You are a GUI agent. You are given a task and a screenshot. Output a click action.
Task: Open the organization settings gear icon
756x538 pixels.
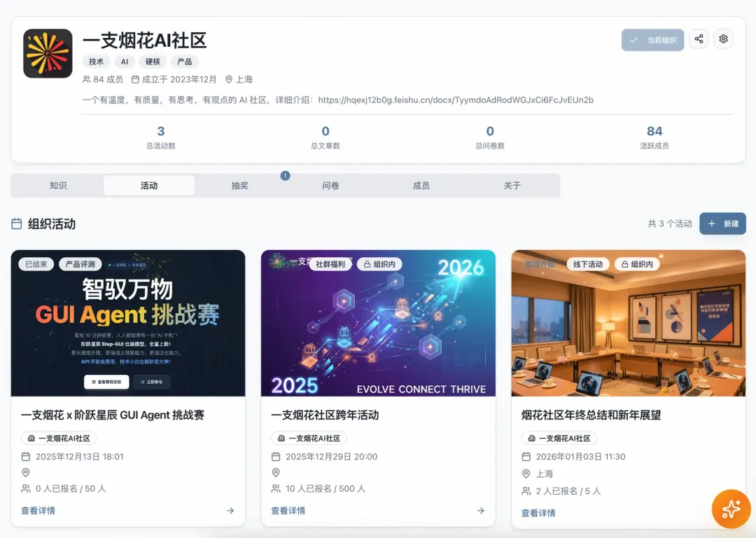tap(723, 39)
